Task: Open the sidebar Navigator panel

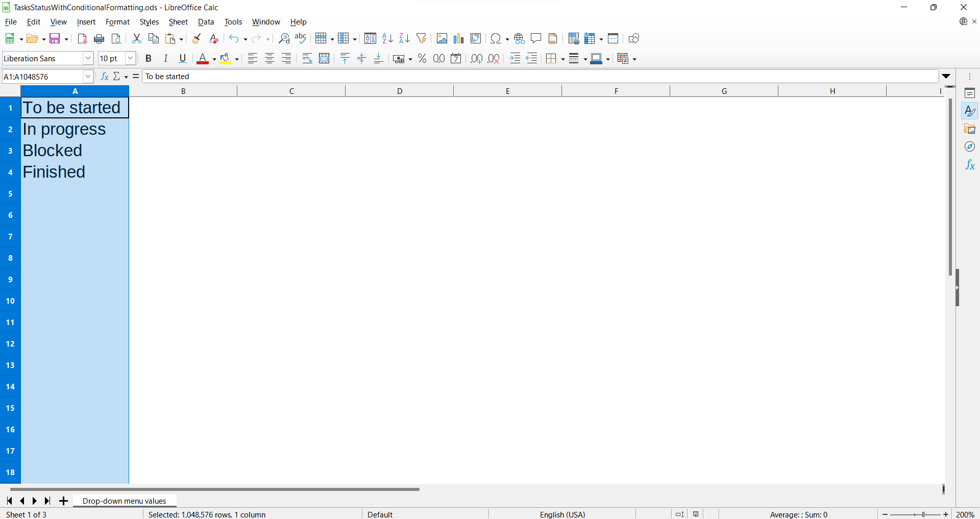Action: tap(970, 147)
